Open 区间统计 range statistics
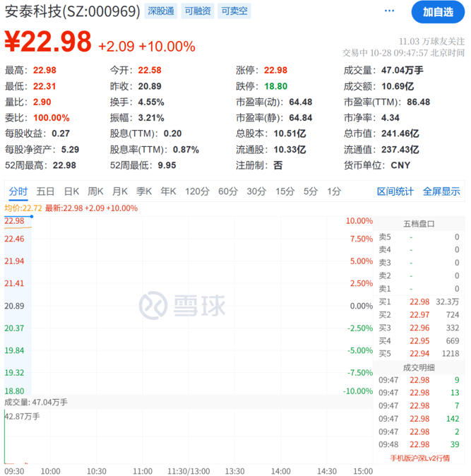Image resolution: width=471 pixels, height=476 pixels. (395, 191)
